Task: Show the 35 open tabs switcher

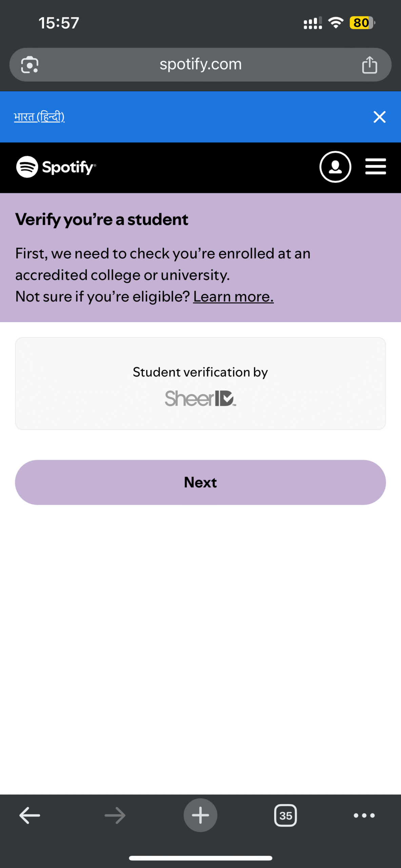Action: coord(285,815)
